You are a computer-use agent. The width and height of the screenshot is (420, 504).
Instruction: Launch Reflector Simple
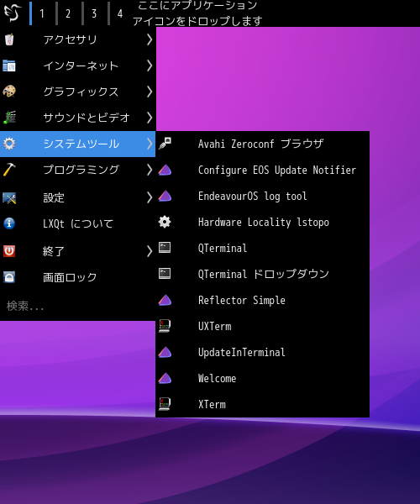coord(263,300)
